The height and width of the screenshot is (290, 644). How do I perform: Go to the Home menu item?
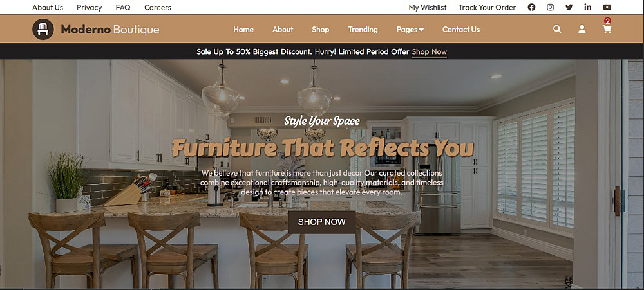[243, 30]
